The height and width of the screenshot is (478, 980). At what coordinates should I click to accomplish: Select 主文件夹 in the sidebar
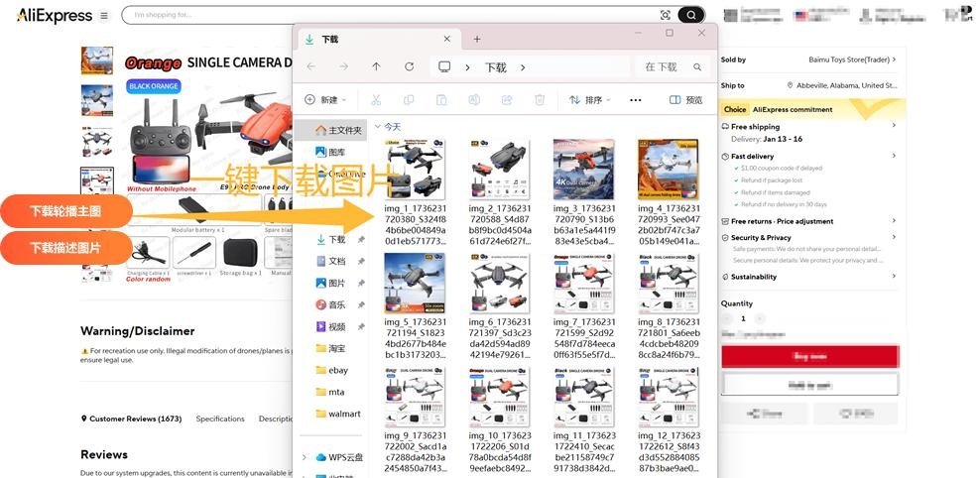[332, 130]
